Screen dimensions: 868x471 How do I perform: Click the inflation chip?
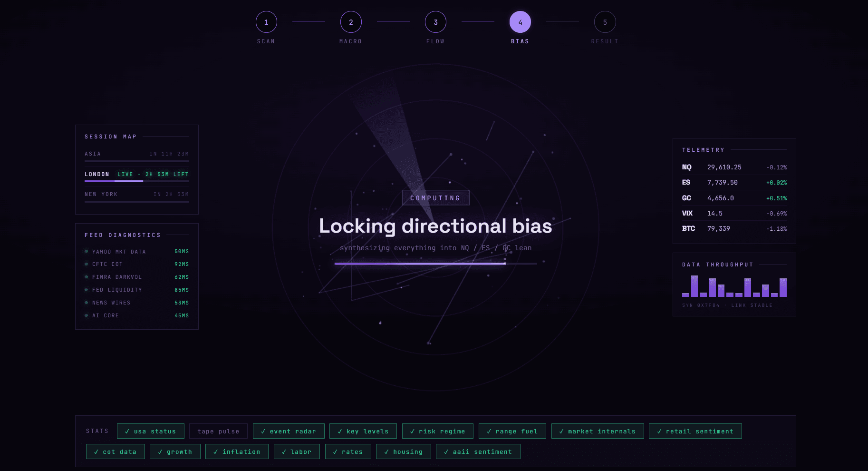[x=237, y=451]
